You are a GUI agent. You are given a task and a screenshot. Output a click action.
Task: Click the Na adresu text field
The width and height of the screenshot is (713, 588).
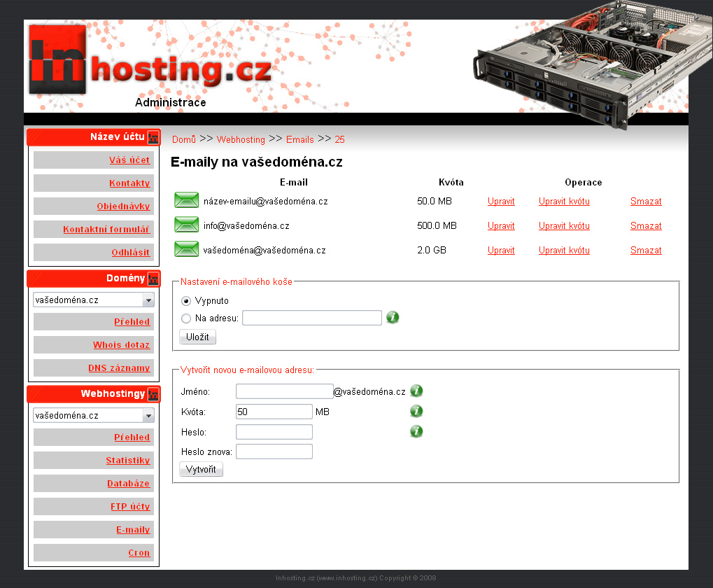[312, 318]
